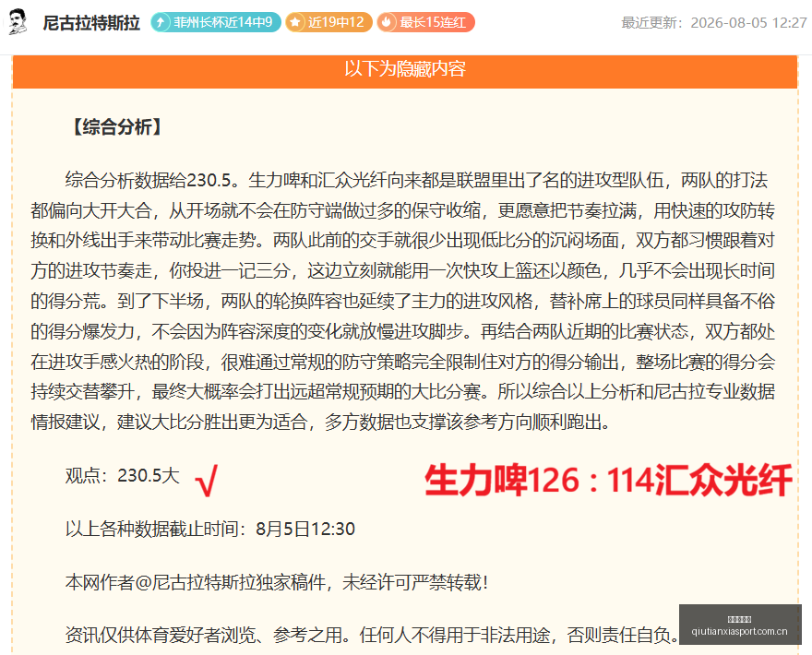
Task: Click the star icon in orange badge
Action: click(295, 22)
